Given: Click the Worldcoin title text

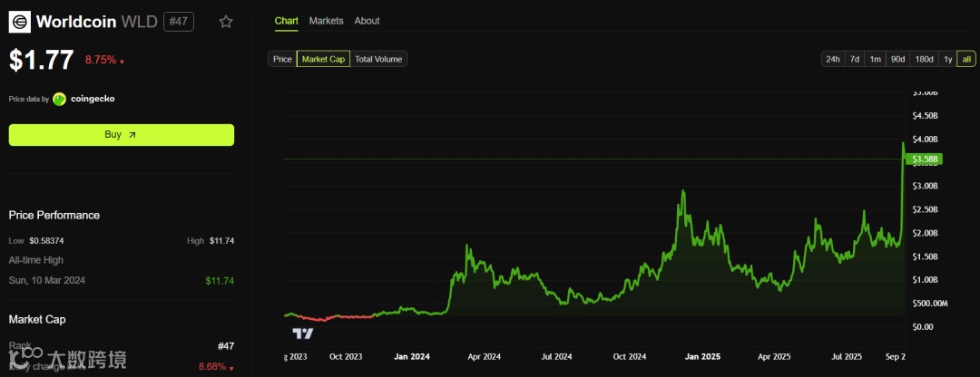Looking at the screenshot, I should click(x=75, y=22).
